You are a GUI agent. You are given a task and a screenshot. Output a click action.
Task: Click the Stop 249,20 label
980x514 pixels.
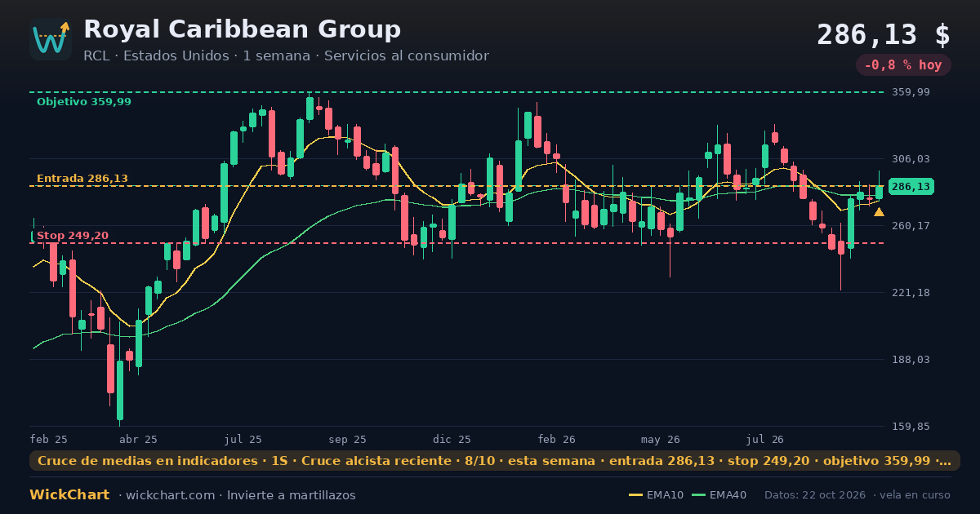click(73, 236)
